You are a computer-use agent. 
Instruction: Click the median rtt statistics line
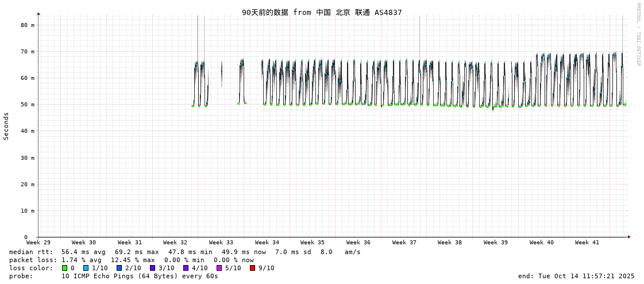click(184, 252)
